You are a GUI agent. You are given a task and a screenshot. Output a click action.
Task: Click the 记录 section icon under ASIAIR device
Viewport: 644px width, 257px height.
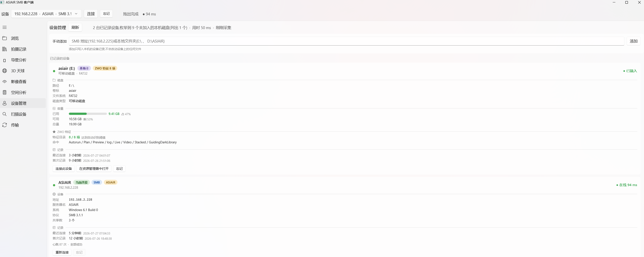click(x=54, y=228)
